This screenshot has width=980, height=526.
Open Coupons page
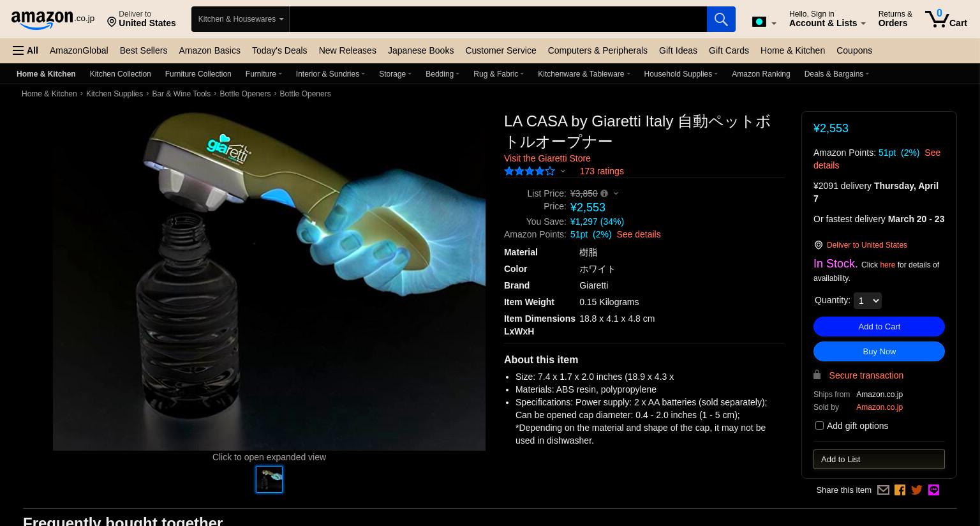[x=854, y=50]
